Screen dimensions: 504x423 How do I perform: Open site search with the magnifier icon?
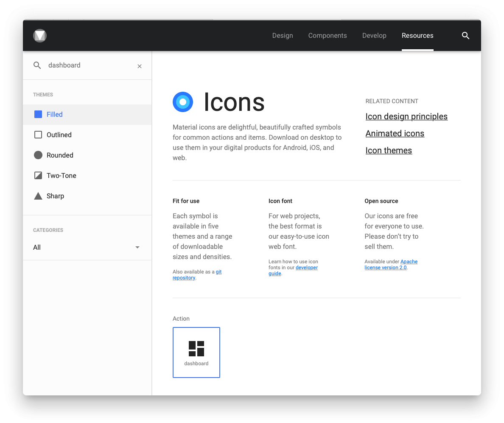465,35
